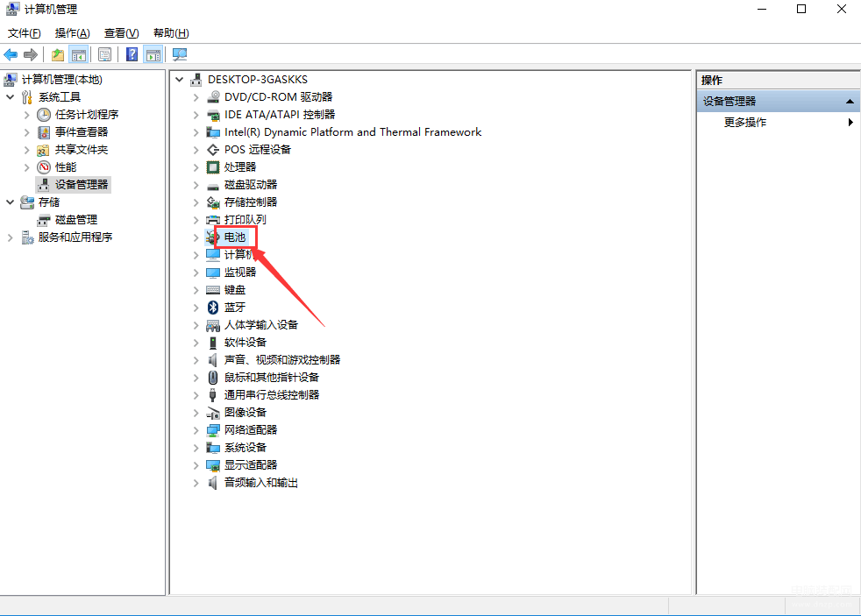
Task: Click the 图像设备 imaging device icon
Action: tap(213, 413)
